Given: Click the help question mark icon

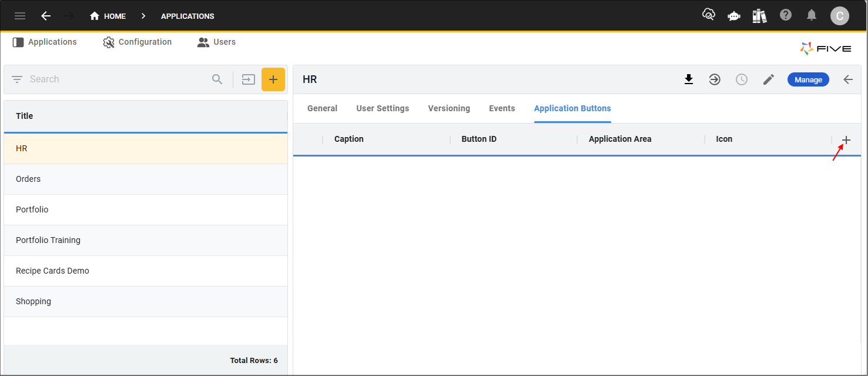Looking at the screenshot, I should click(786, 16).
